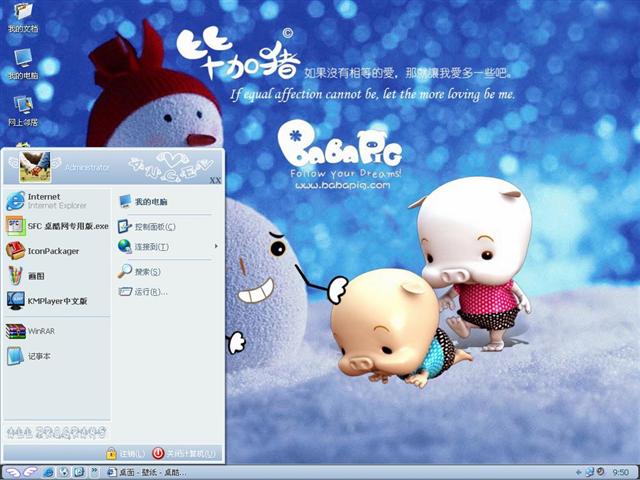
Task: Launch Internet Explorer from the quick launch bar
Action: pos(49,473)
